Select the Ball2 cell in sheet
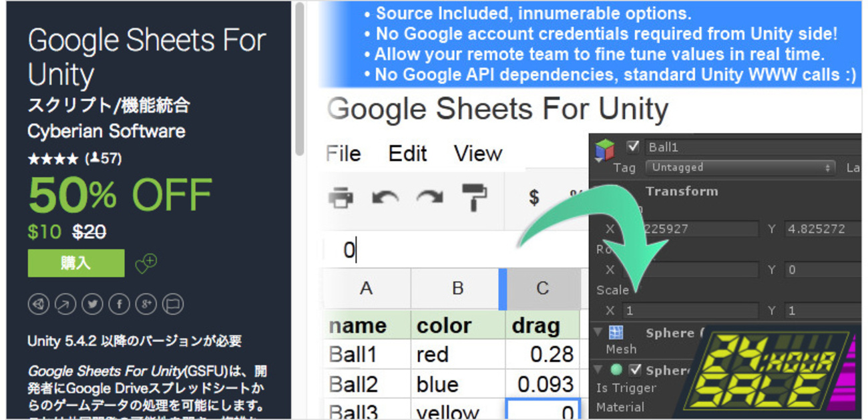Screen dimensions: 868x420 (366, 384)
